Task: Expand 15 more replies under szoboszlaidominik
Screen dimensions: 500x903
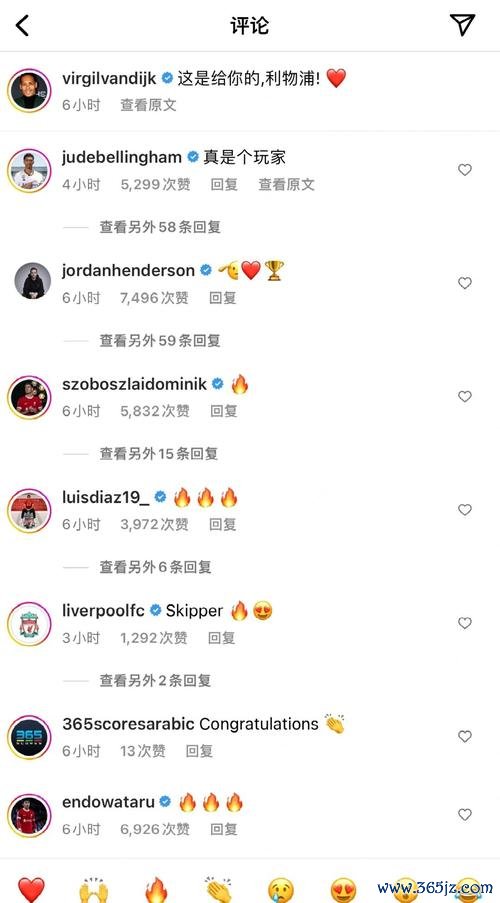Action: (159, 454)
